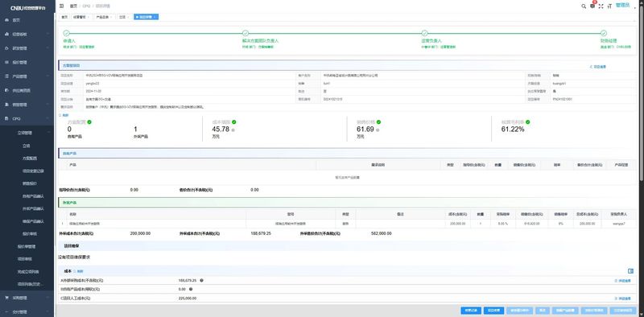Image resolution: width=644 pixels, height=317 pixels.
Task: Open search with the magnifier icon
Action: [x=584, y=6]
